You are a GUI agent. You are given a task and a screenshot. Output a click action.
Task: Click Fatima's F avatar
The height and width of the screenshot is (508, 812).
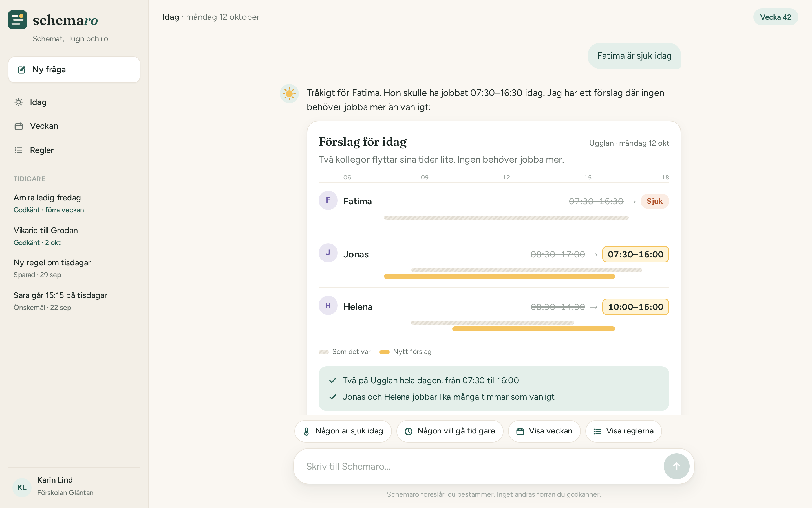coord(328,201)
